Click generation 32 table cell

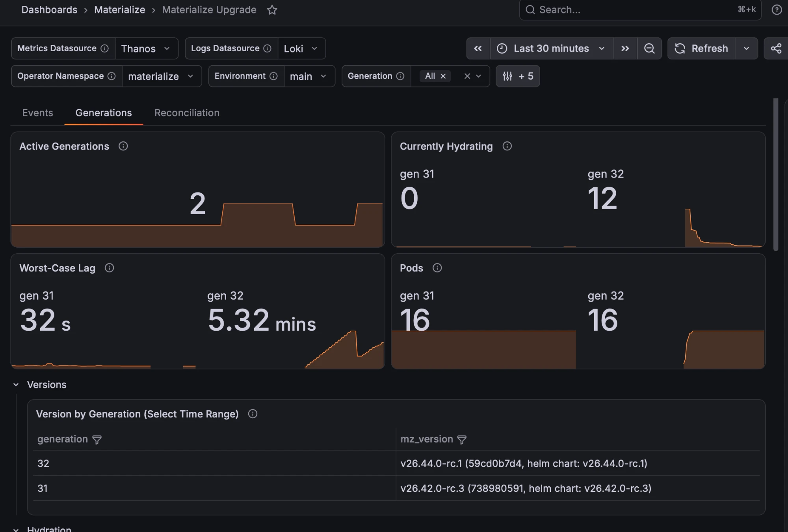click(x=214, y=463)
